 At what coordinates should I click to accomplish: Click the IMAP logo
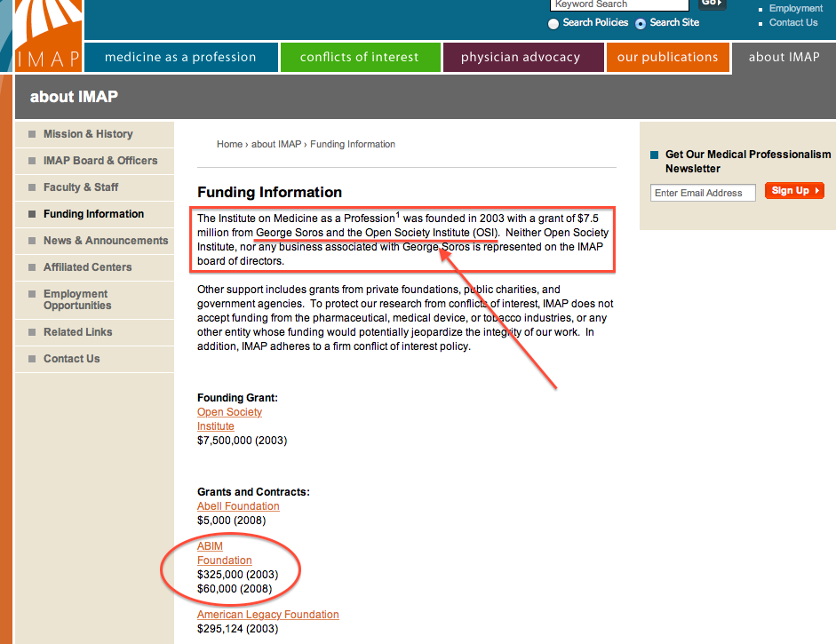click(48, 36)
